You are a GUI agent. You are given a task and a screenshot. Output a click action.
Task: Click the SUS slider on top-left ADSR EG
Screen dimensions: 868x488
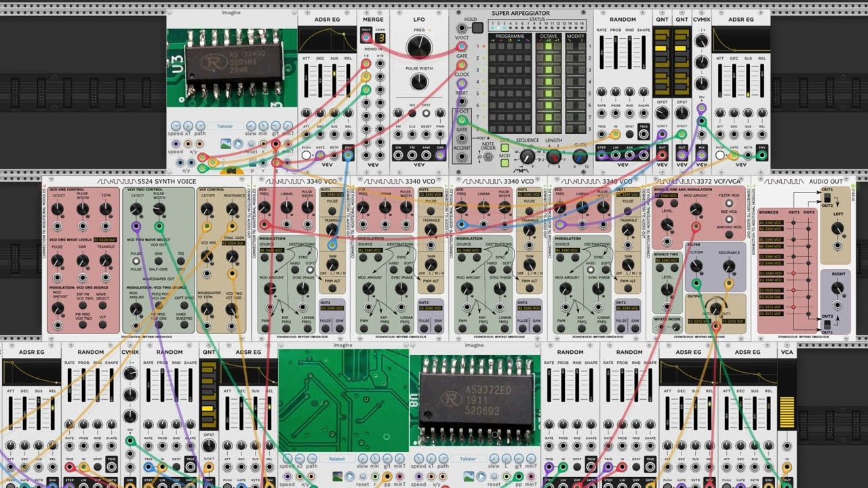click(334, 81)
